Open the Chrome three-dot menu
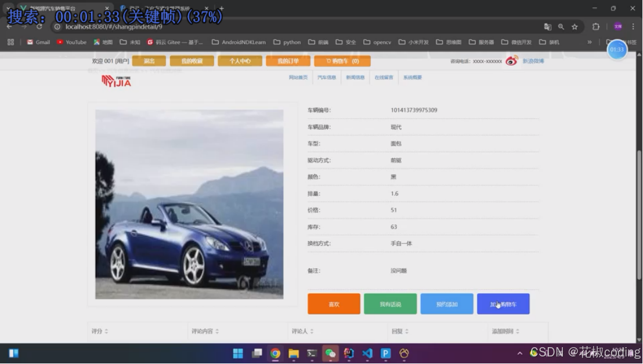 pyautogui.click(x=633, y=27)
